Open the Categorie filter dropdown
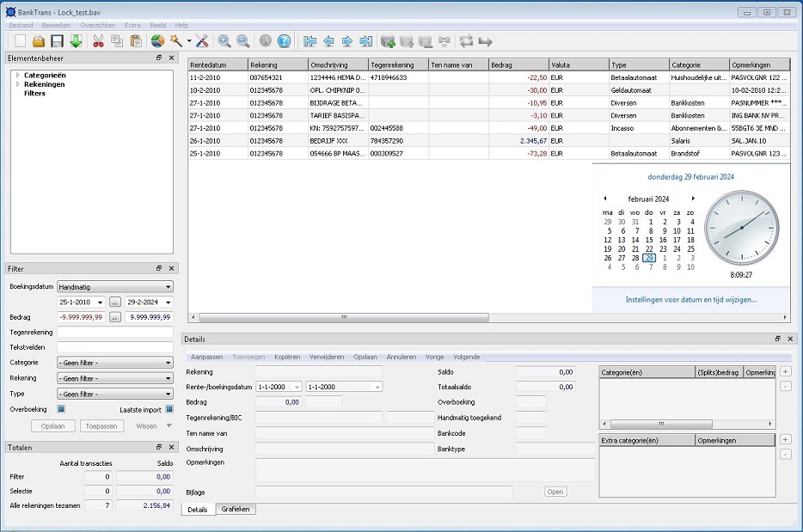This screenshot has width=803, height=532. [x=114, y=363]
